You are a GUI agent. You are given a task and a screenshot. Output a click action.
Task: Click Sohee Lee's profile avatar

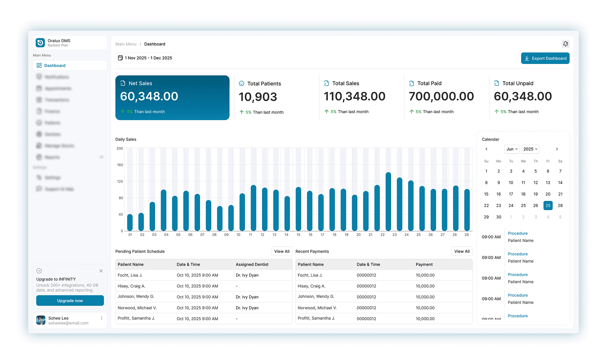click(41, 320)
